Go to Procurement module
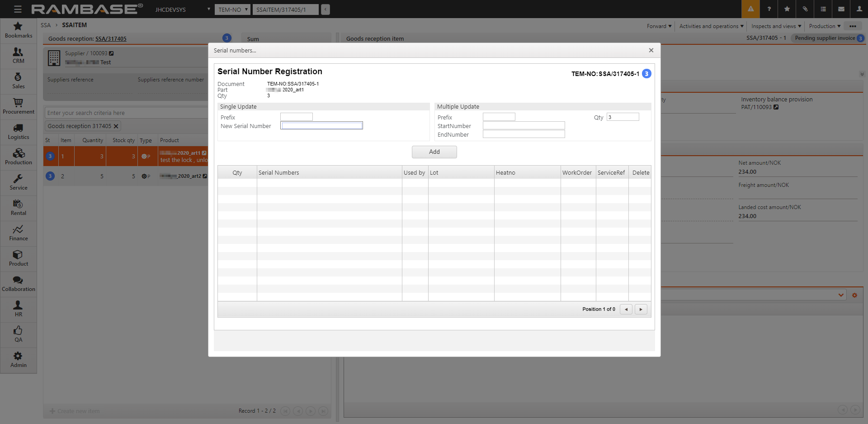This screenshot has width=868, height=424. coord(18,106)
